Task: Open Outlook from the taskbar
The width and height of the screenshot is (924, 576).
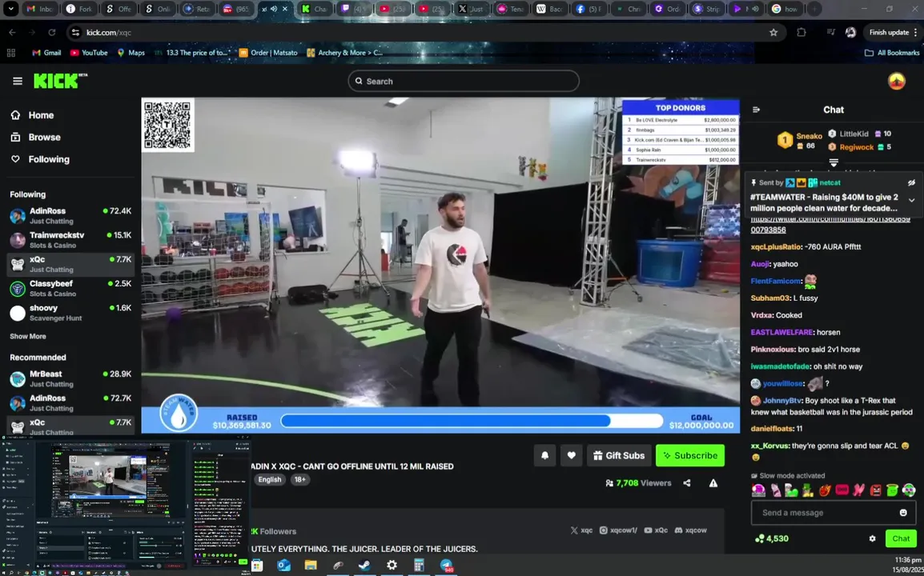Action: pos(283,566)
